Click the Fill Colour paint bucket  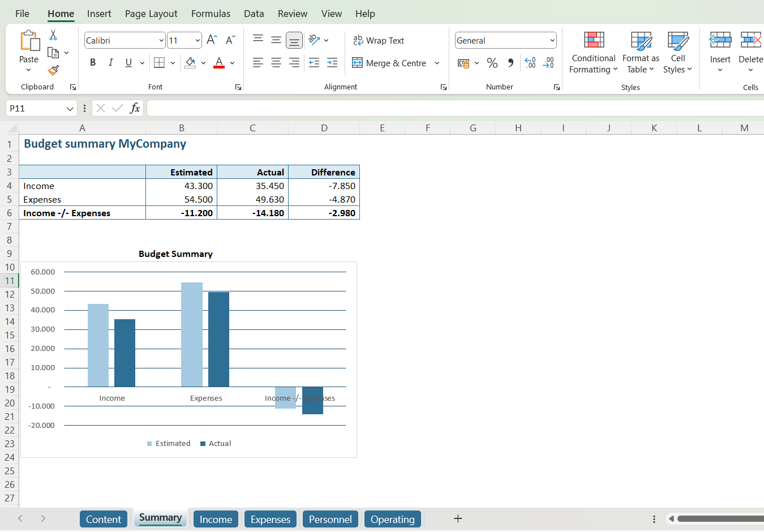191,63
